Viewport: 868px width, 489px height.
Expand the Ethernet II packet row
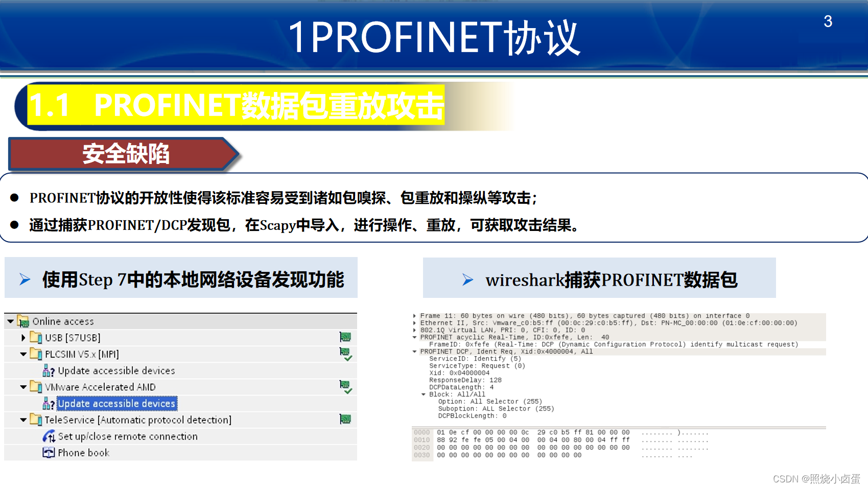point(414,323)
